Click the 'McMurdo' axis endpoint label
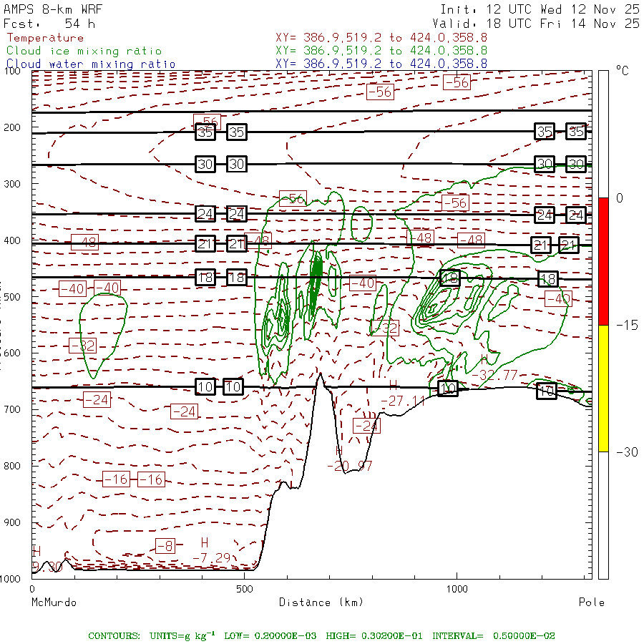644x644 pixels. (x=54, y=602)
